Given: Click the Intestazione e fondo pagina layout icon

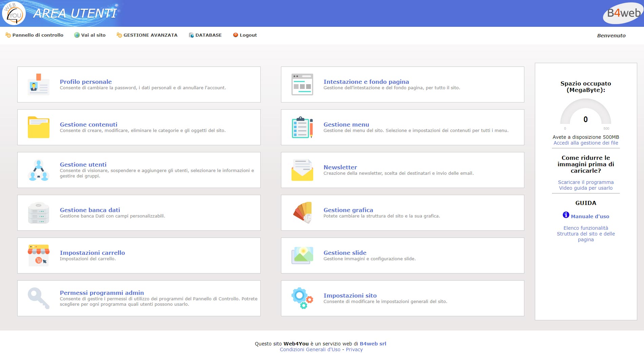Looking at the screenshot, I should [302, 84].
